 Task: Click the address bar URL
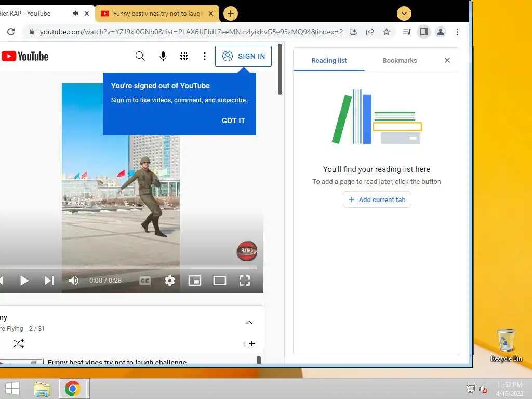point(191,32)
